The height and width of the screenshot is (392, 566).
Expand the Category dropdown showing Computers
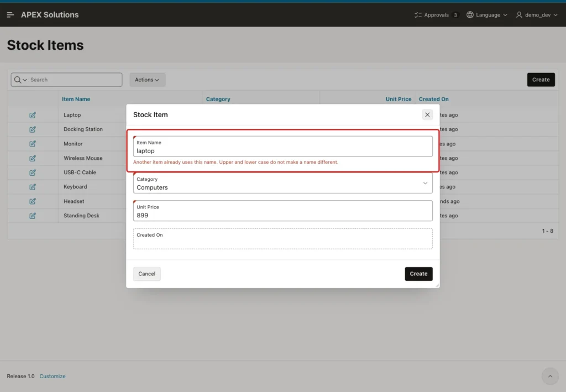[282, 183]
